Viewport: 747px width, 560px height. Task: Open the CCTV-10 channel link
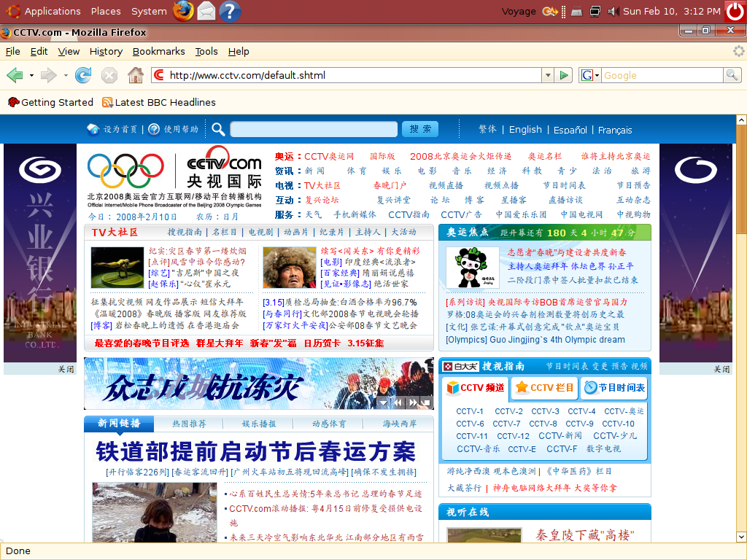click(x=619, y=424)
